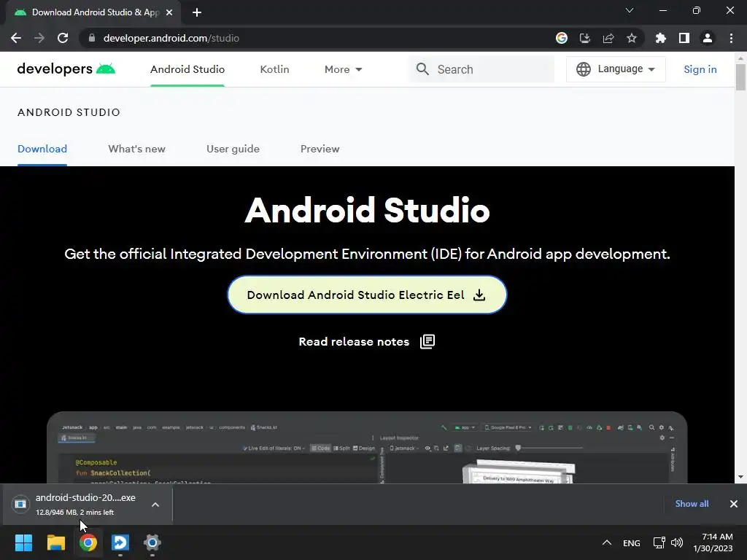The width and height of the screenshot is (747, 560).
Task: Click the downloading exe file icon
Action: [20, 504]
